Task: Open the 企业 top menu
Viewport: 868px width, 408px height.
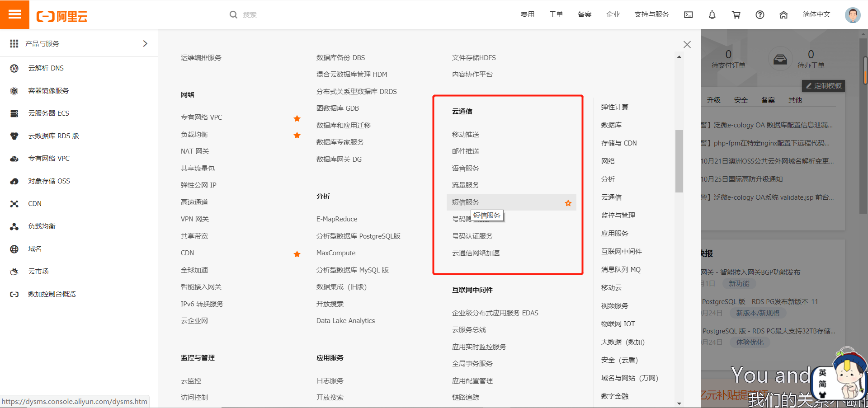Action: pos(613,14)
